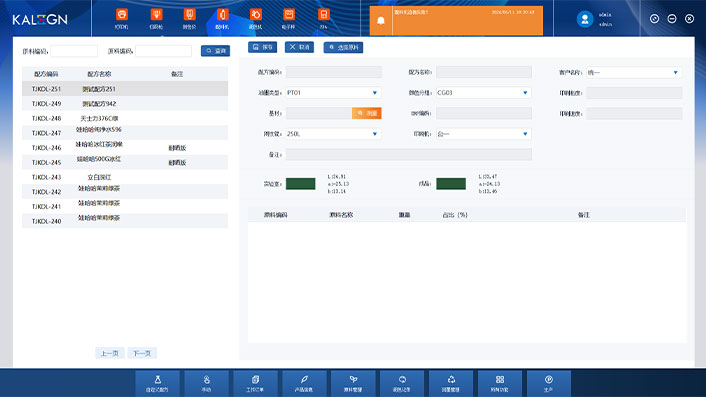The width and height of the screenshot is (706, 397).
Task: Open the manual mode module in bottom bar
Action: click(206, 383)
